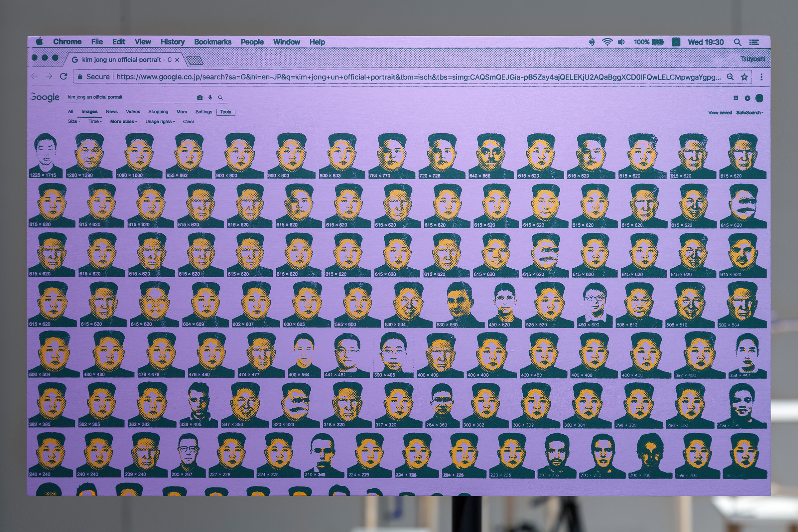Open the Google account avatar
This screenshot has width=798, height=532.
point(759,98)
